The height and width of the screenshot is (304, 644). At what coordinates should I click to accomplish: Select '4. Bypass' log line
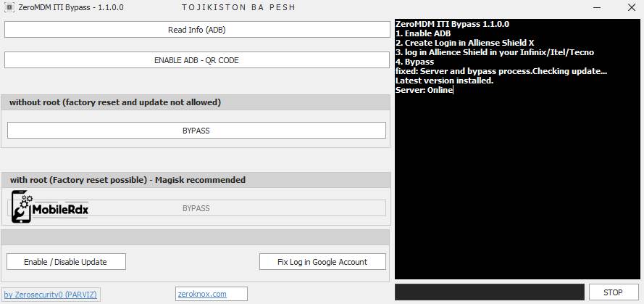click(x=414, y=62)
